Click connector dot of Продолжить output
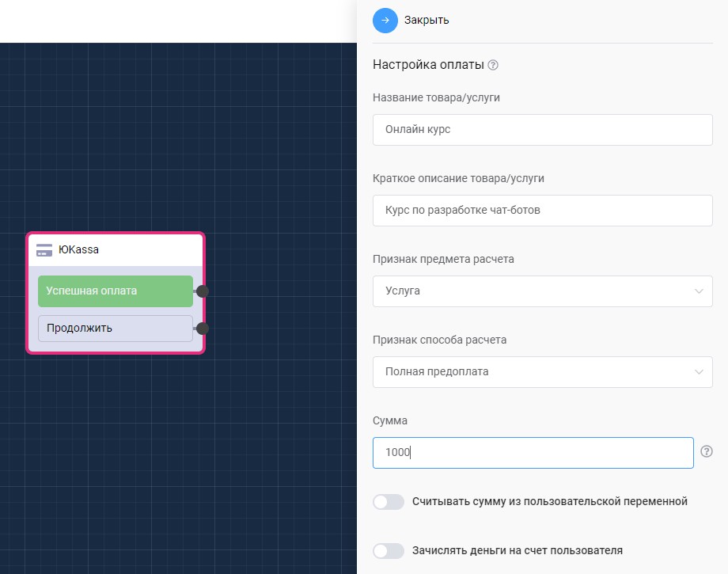The height and width of the screenshot is (574, 728). tap(203, 329)
